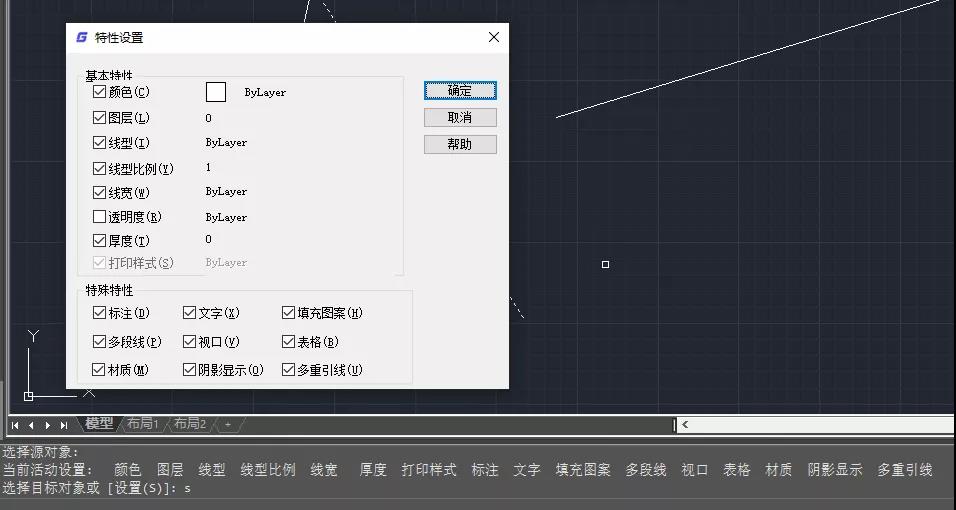Screen dimensions: 956x510
Task: Open help via 帮助 button
Action: click(x=460, y=145)
